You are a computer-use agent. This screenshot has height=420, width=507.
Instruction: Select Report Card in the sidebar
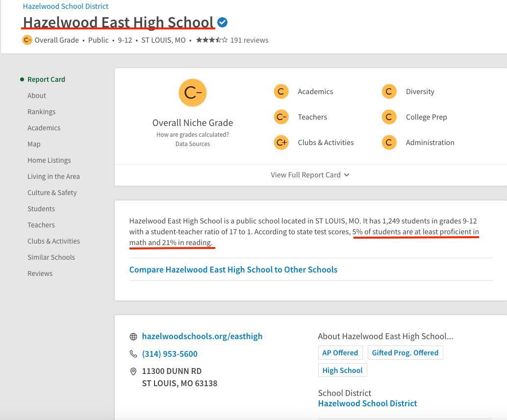coord(46,79)
